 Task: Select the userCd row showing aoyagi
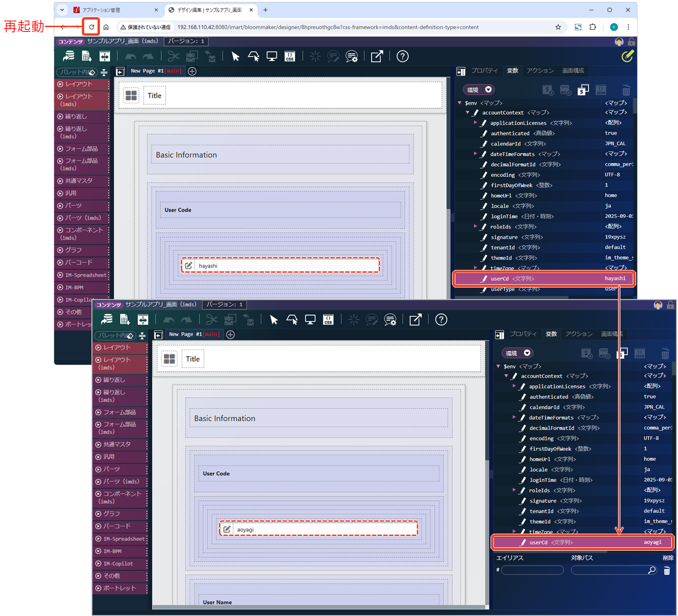click(x=583, y=542)
